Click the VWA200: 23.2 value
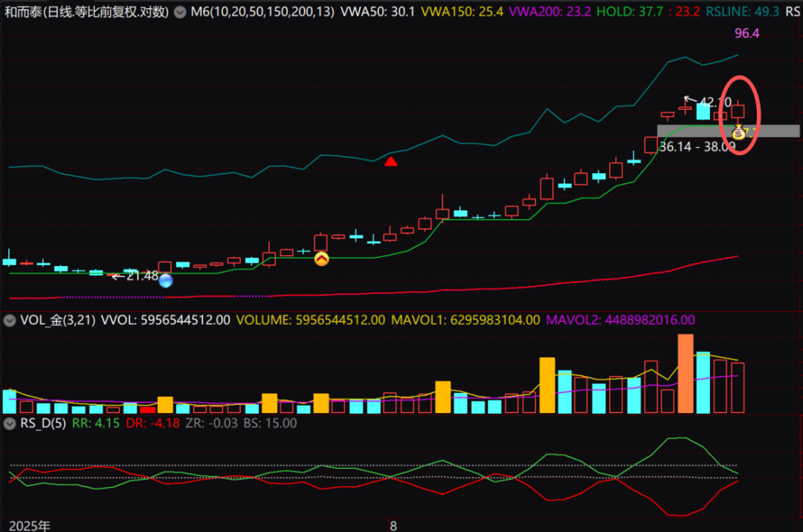This screenshot has width=803, height=532. click(x=550, y=12)
